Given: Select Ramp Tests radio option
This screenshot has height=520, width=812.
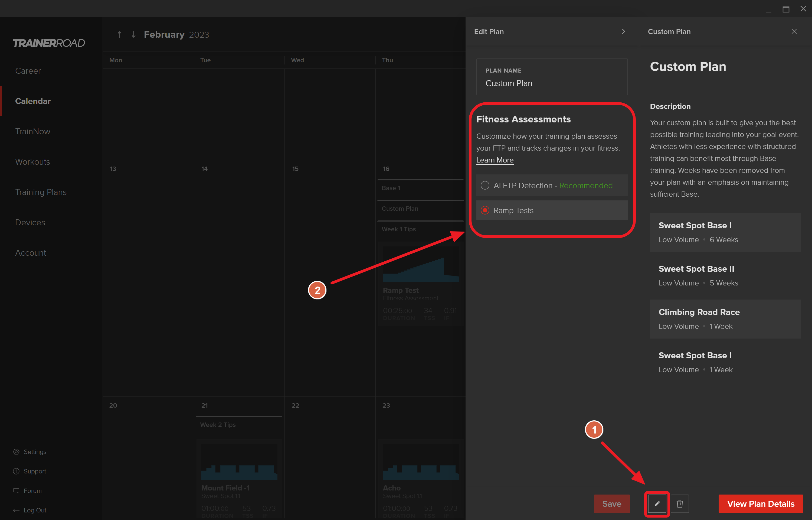Looking at the screenshot, I should (552, 210).
